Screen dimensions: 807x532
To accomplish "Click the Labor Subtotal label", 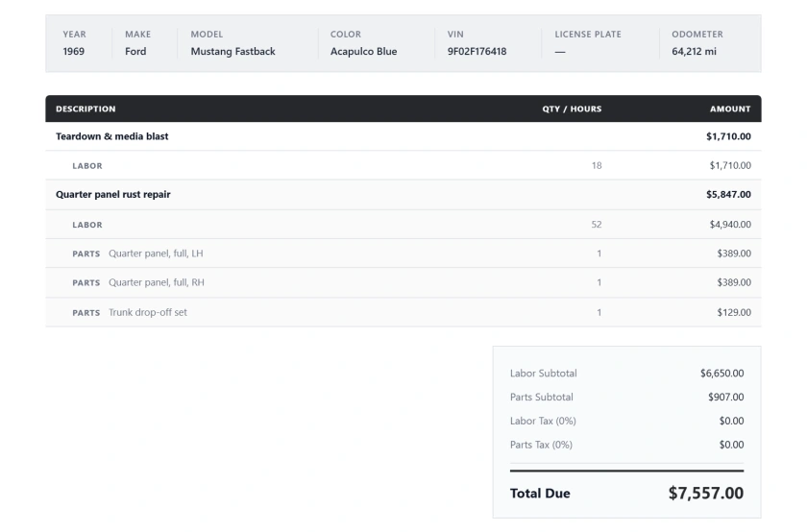I will [x=544, y=374].
